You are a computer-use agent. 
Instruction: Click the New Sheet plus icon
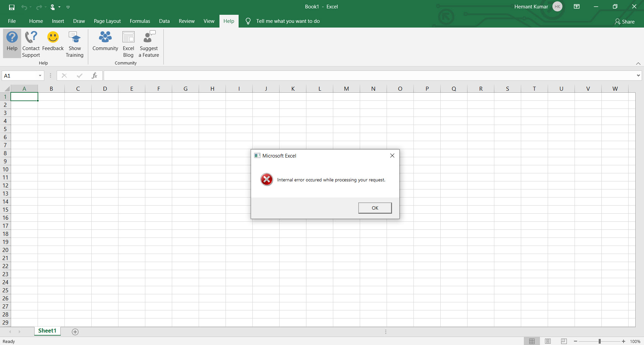[x=75, y=332]
